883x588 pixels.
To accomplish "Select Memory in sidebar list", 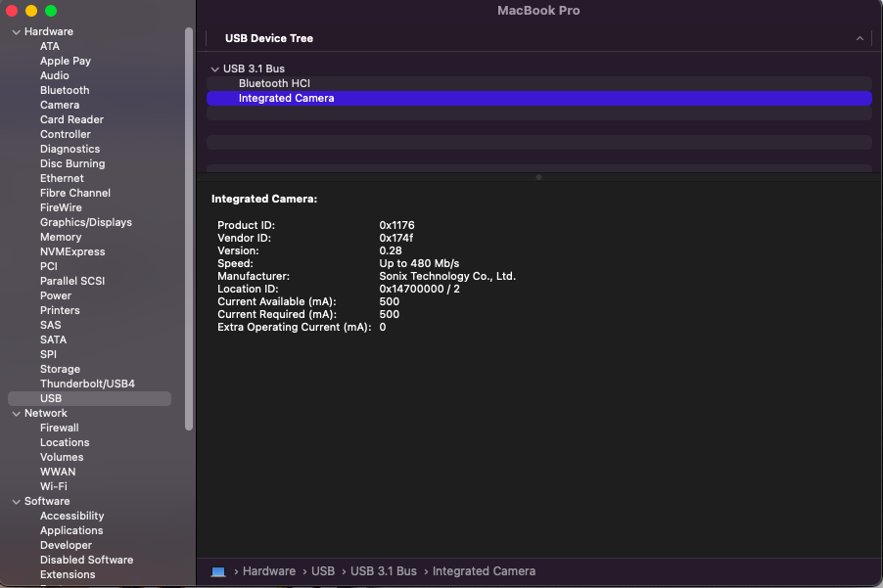I will click(61, 237).
